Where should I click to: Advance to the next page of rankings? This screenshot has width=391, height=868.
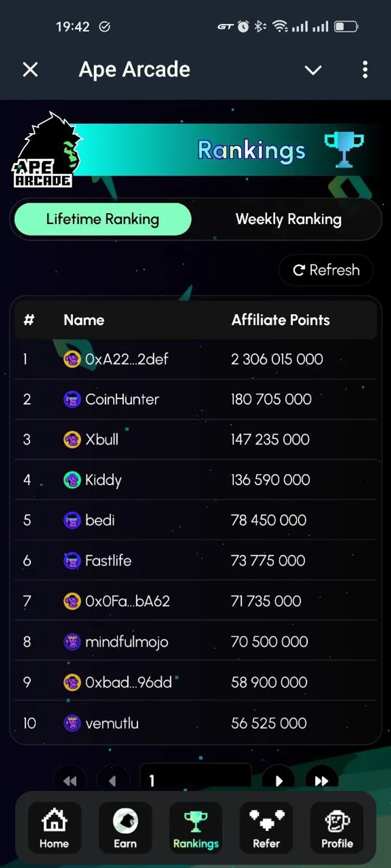279,781
